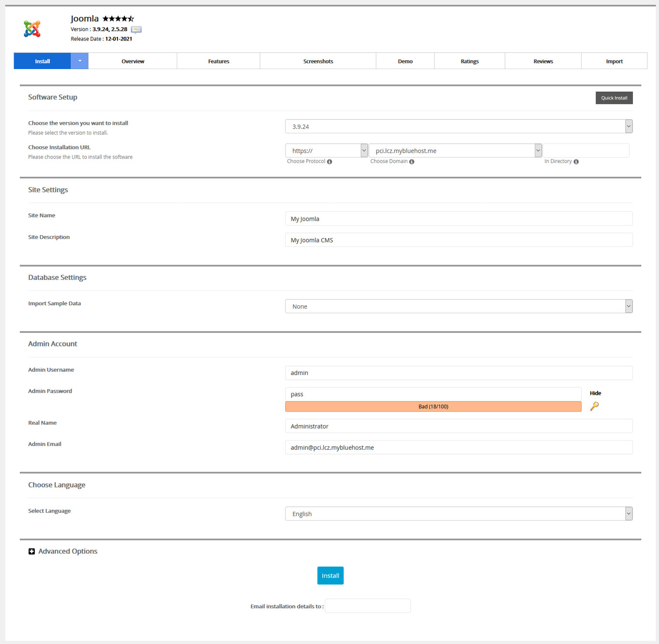Click the In Directory input field

coord(586,151)
